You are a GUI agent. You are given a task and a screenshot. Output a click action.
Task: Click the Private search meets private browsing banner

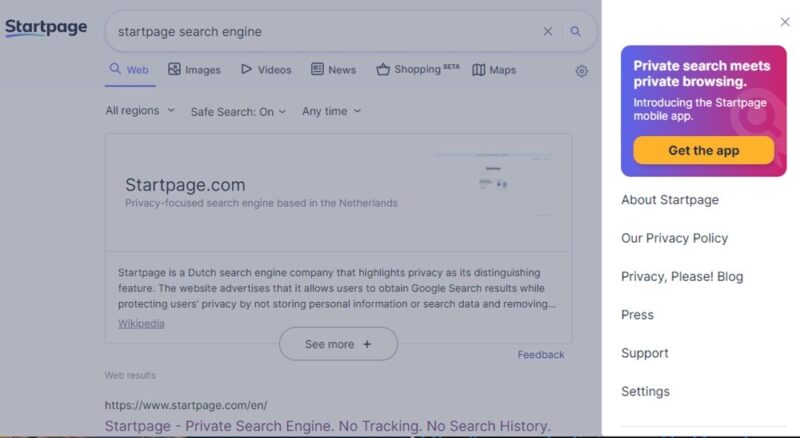pos(704,111)
